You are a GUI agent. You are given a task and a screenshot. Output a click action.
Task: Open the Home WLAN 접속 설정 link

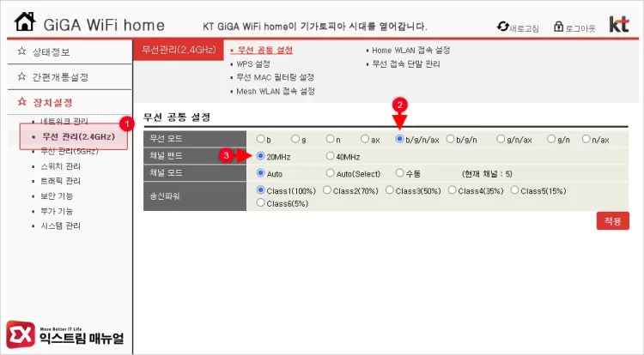410,50
